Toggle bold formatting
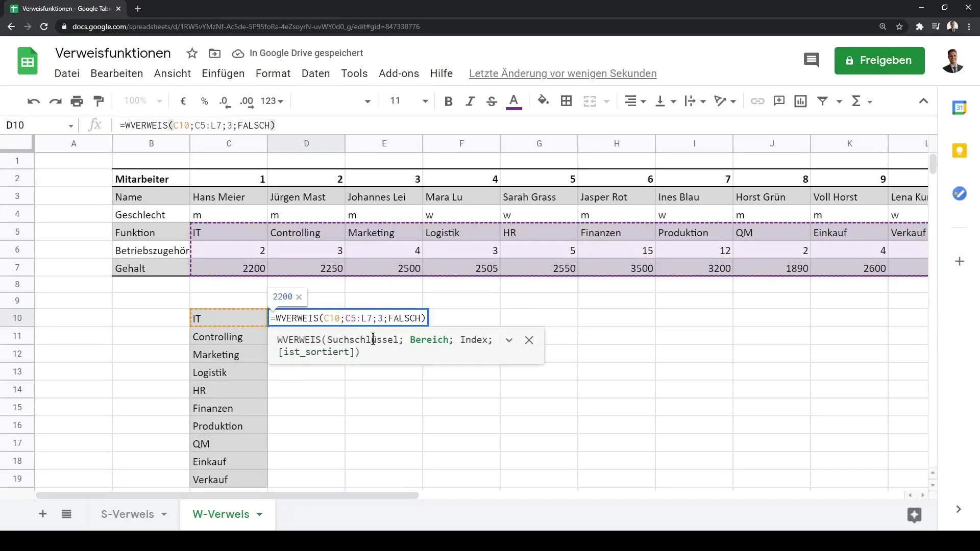Screen dimensions: 980x551 (449, 101)
